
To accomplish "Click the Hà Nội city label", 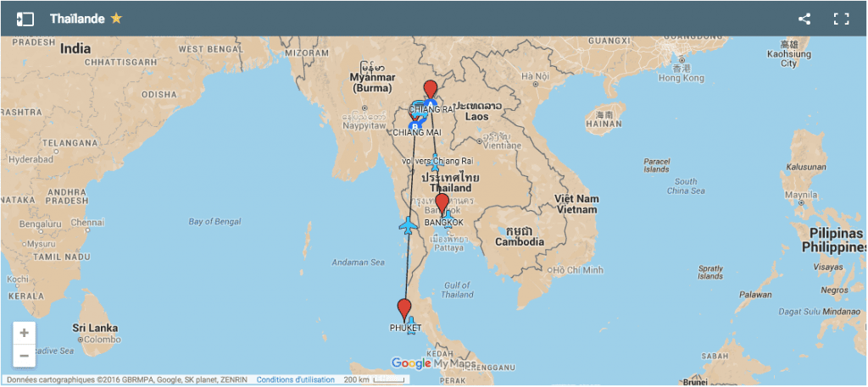I will coord(535,76).
